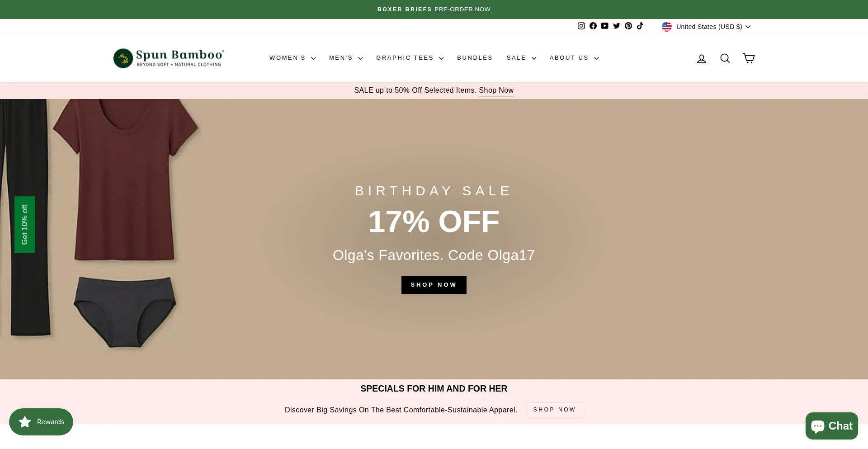
Task: Open the YouTube channel icon
Action: tap(605, 26)
